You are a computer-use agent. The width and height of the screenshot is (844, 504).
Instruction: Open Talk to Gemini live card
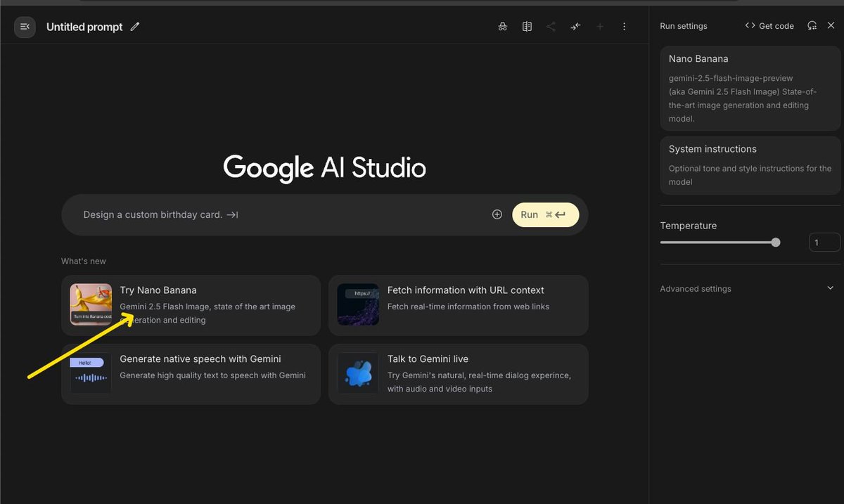458,374
